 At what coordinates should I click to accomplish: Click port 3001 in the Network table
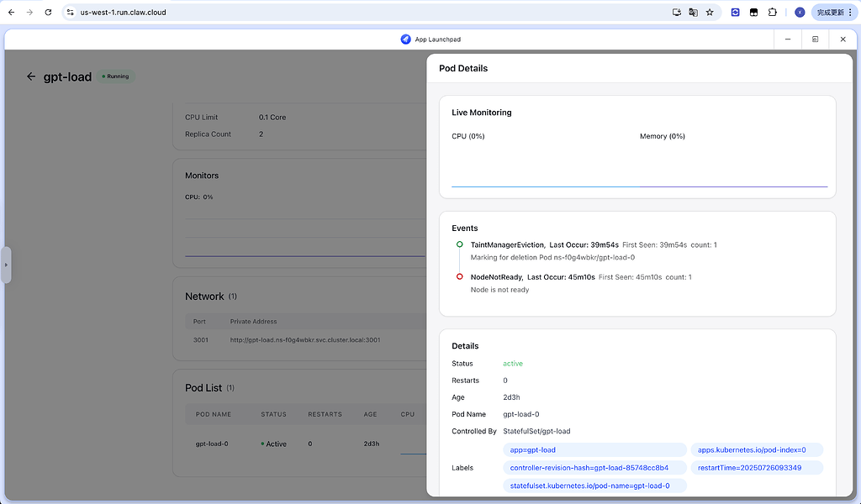pyautogui.click(x=200, y=340)
